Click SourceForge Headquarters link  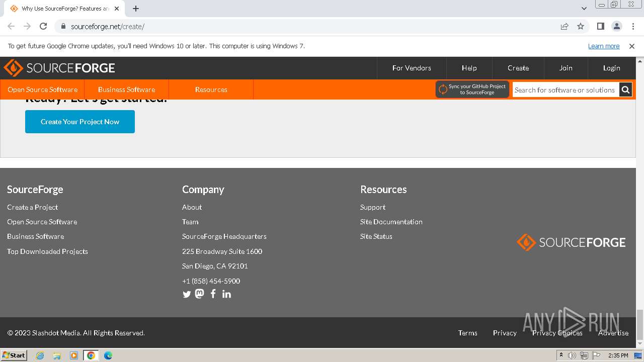point(224,236)
